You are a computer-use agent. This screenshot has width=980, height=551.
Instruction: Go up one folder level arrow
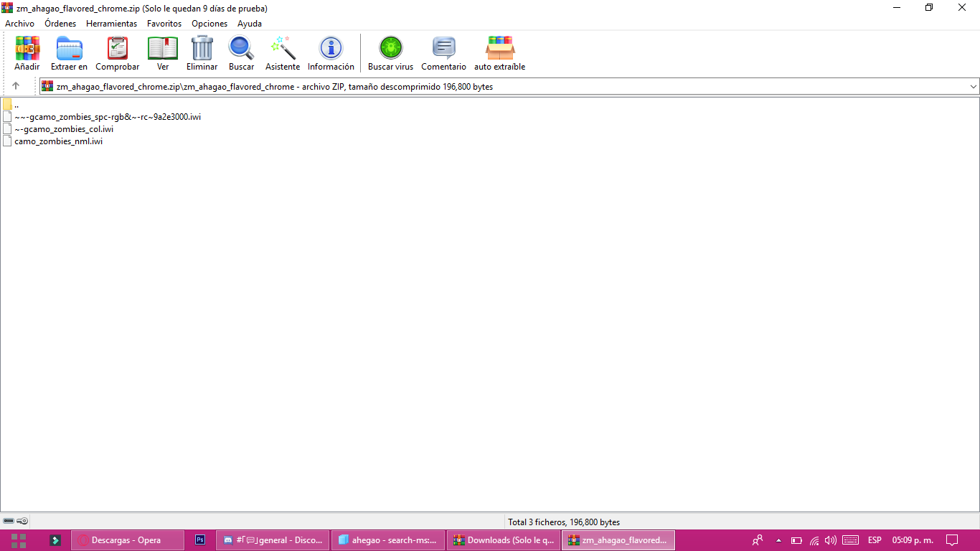click(x=16, y=86)
